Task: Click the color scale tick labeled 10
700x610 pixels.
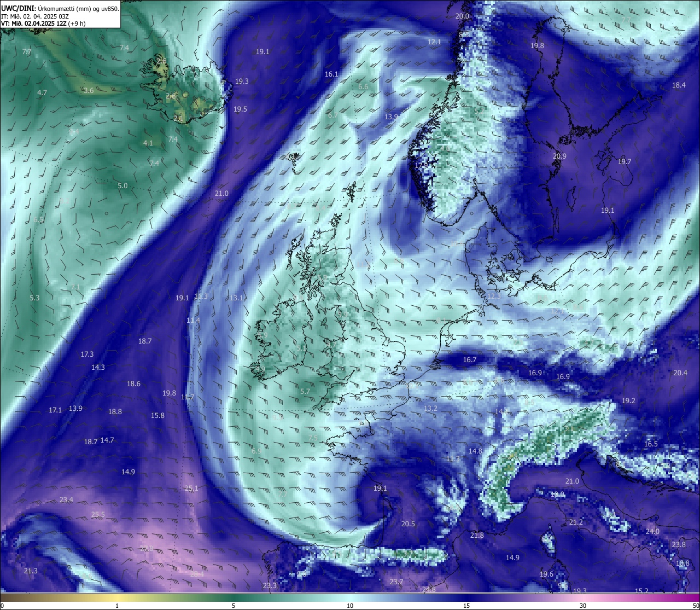Action: coord(350,606)
